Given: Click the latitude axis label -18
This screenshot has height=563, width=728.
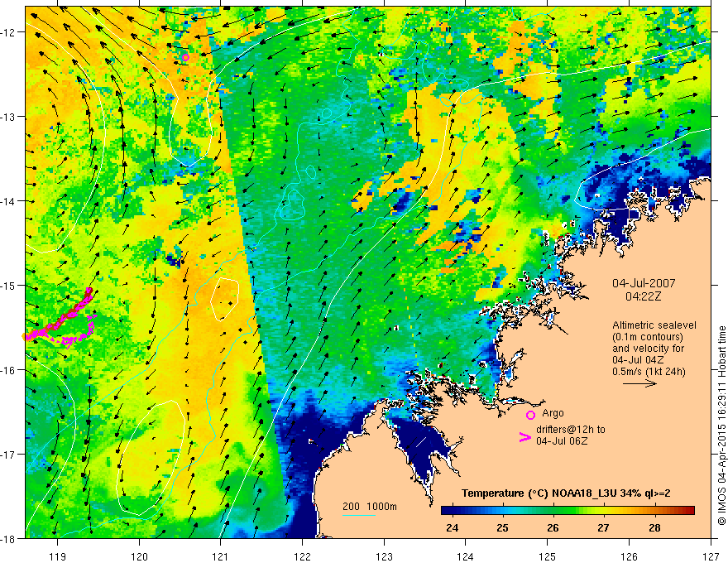Looking at the screenshot, I should pos(8,538).
